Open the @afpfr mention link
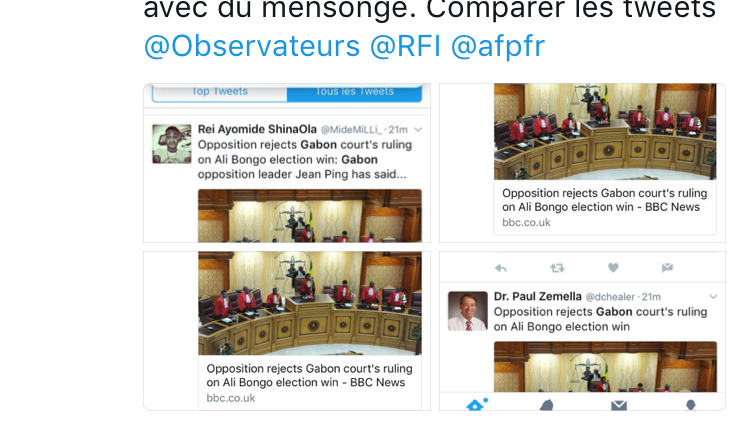Viewport: 750px width, 437px height. coord(498,46)
